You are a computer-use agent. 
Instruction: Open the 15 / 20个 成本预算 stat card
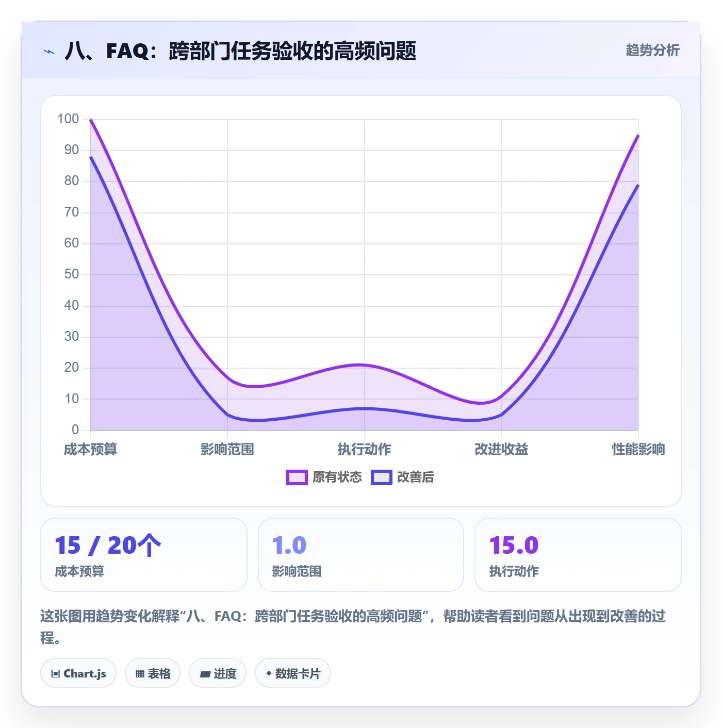click(144, 555)
